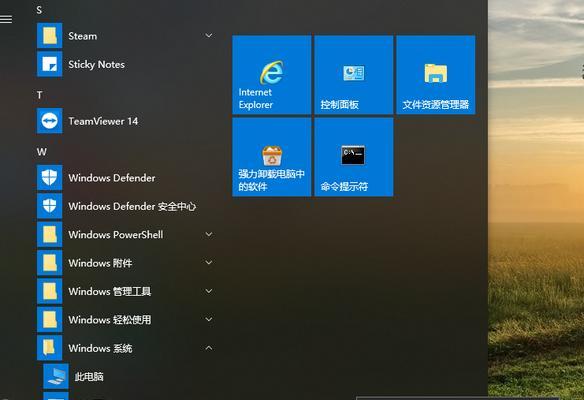Select the Windows 轻松使用 label
Viewport: 584px width, 400px height.
[x=110, y=320]
